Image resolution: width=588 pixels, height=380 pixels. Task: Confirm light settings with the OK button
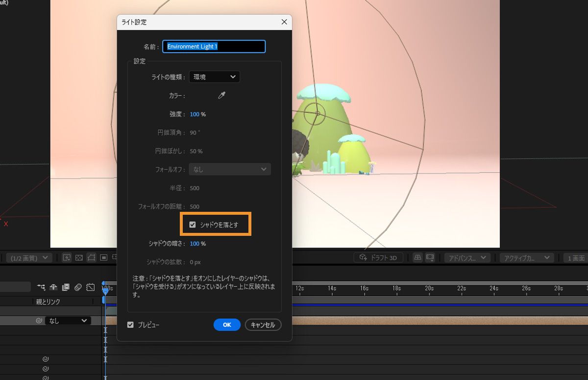click(x=226, y=325)
